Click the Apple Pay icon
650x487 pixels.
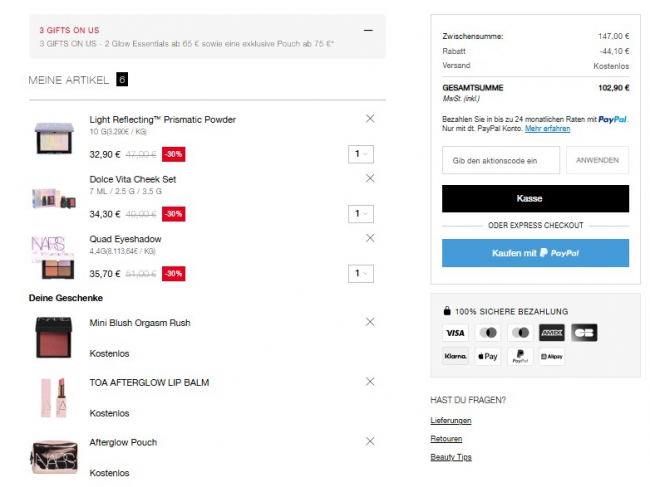[487, 356]
